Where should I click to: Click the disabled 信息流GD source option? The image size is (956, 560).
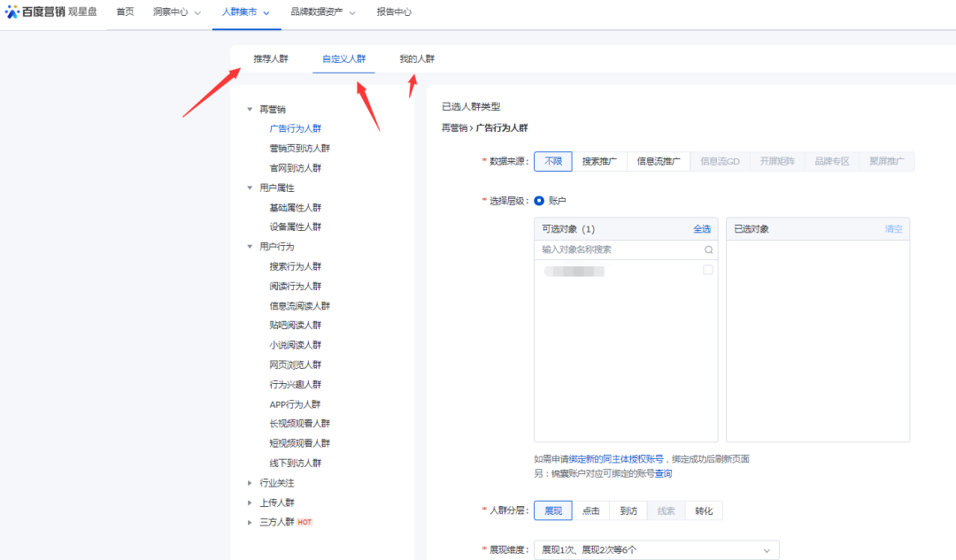pyautogui.click(x=720, y=162)
